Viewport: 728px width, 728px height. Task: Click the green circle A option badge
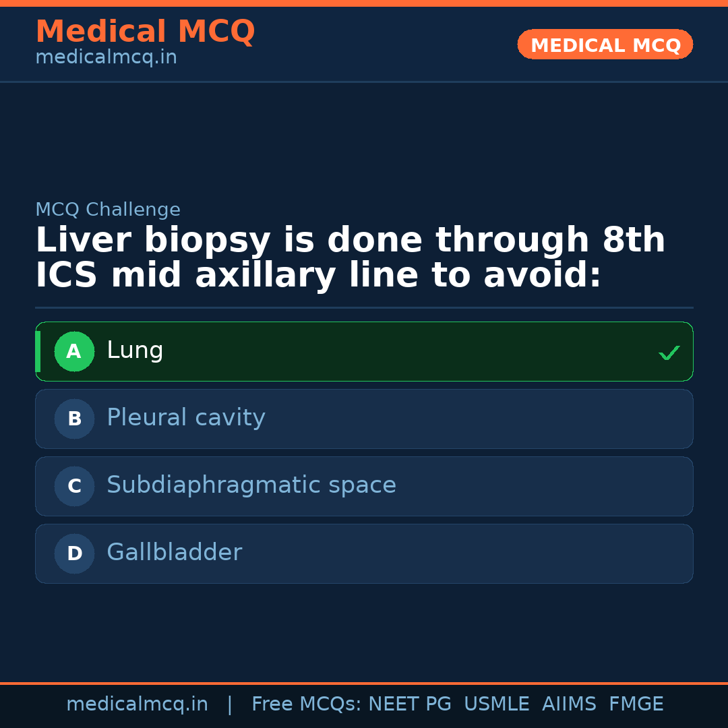click(74, 351)
